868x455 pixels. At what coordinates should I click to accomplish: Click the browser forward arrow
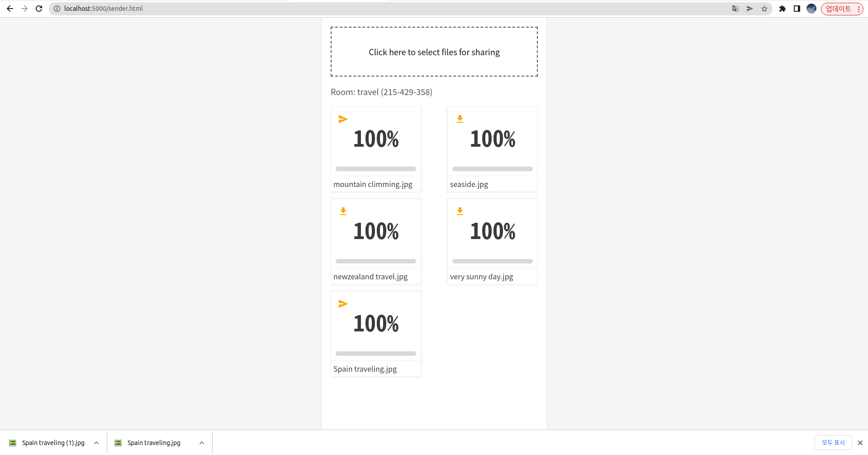[24, 9]
